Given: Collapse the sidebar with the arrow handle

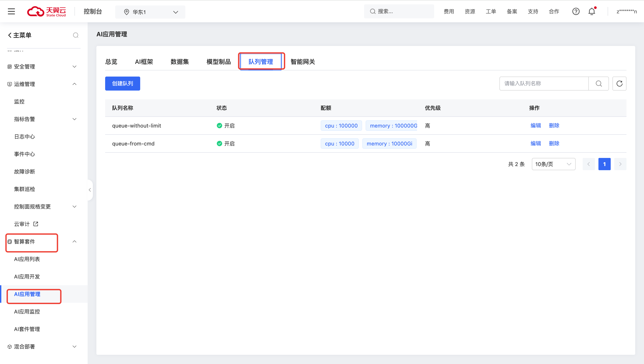Looking at the screenshot, I should point(90,190).
